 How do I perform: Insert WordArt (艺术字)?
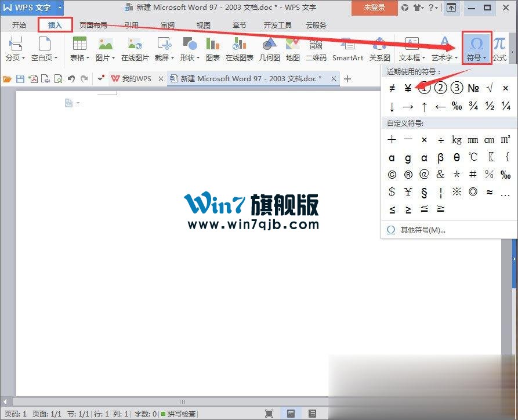tap(444, 49)
